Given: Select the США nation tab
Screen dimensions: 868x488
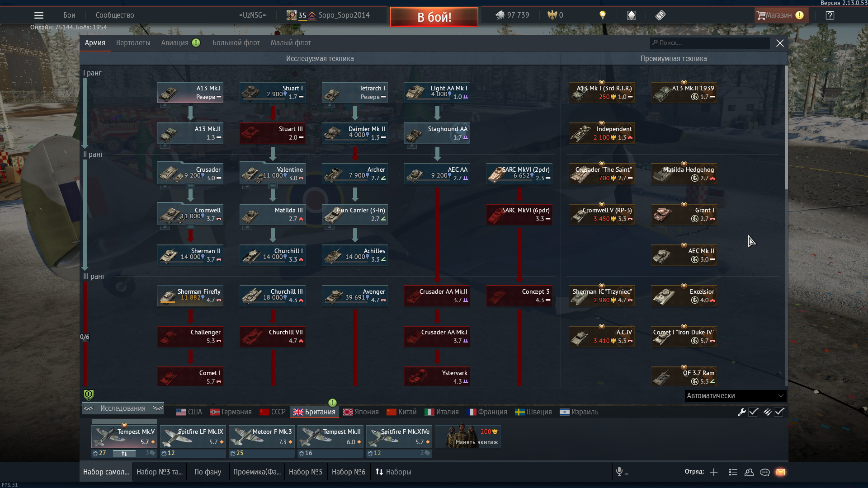Looking at the screenshot, I should (189, 412).
